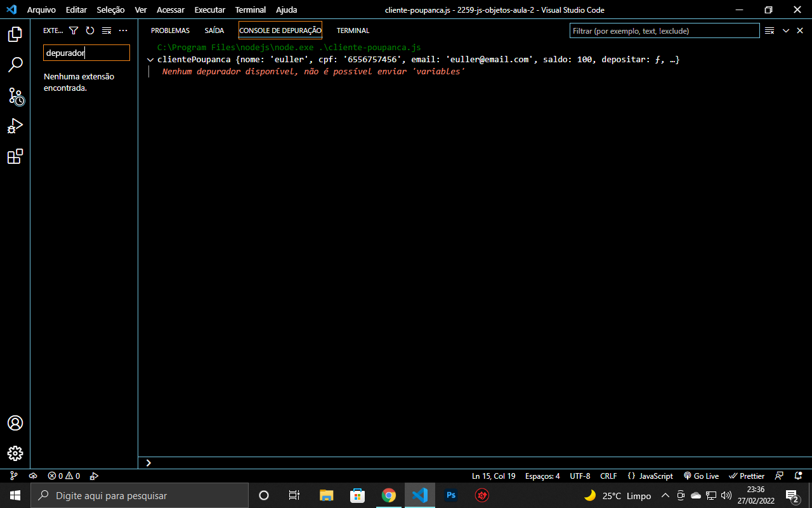
Task: Click the extensions search box with 'depurador'
Action: pos(86,53)
